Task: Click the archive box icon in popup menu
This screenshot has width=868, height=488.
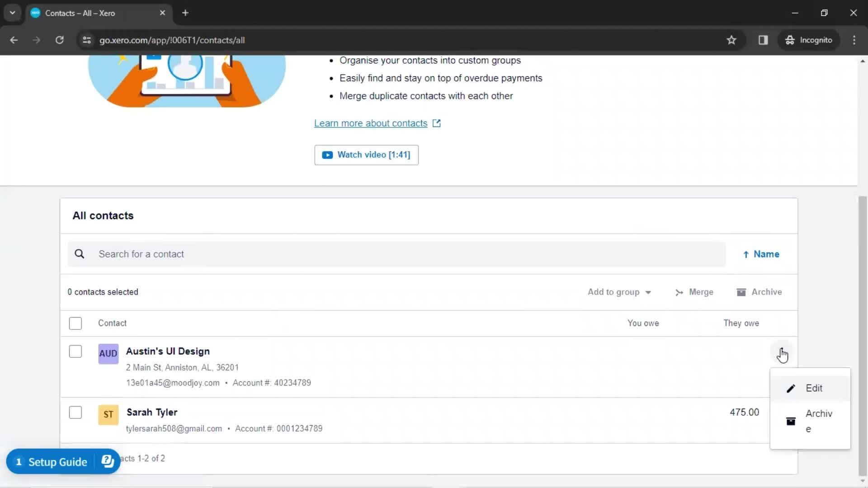Action: (x=791, y=422)
